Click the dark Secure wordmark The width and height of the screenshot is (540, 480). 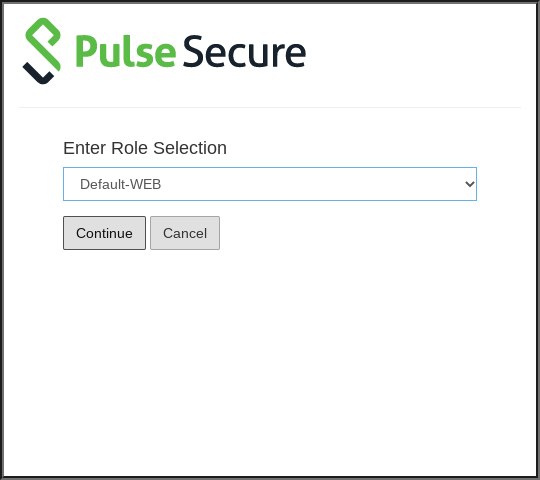coord(244,52)
